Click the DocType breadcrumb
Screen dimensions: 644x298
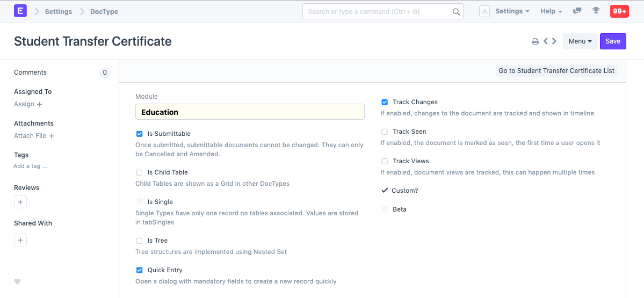pyautogui.click(x=104, y=11)
